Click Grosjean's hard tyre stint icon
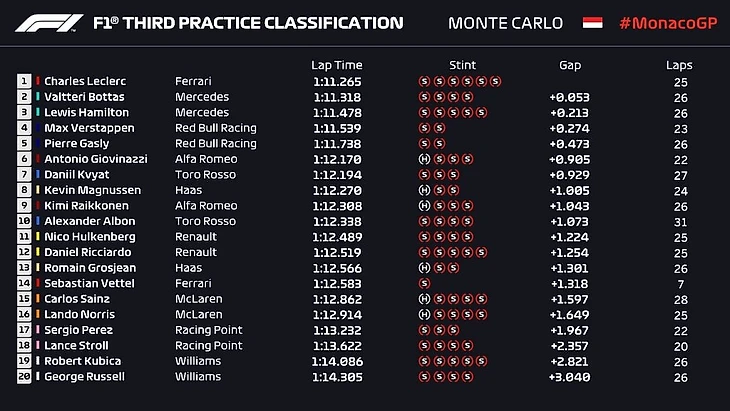The width and height of the screenshot is (730, 411). point(424,268)
